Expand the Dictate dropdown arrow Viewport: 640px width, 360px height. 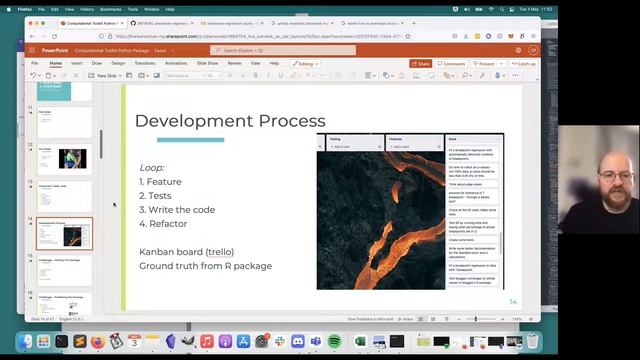504,76
